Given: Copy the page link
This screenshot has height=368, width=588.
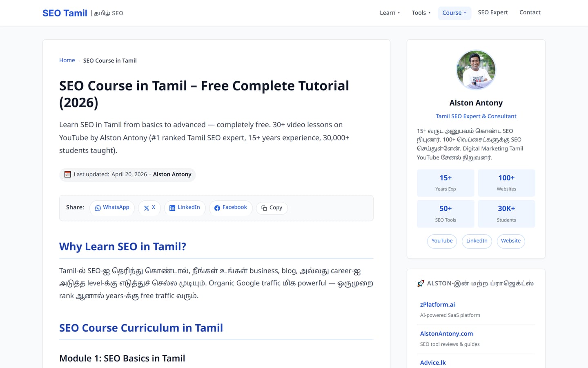Looking at the screenshot, I should tap(272, 208).
